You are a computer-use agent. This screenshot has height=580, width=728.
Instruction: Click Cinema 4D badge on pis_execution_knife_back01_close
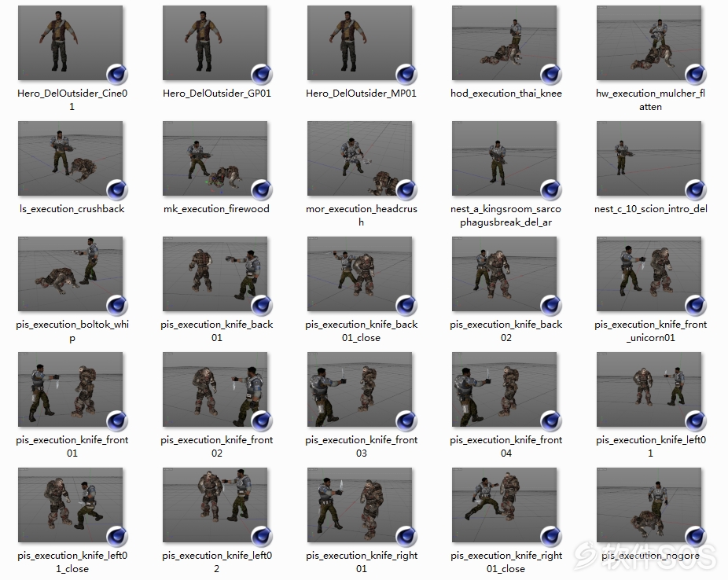coord(406,306)
